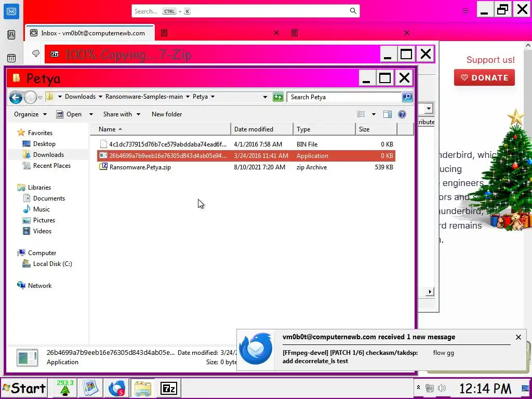Viewport: 532px width, 399px height.
Task: Click the Thunderbird DONATE button
Action: [484, 78]
